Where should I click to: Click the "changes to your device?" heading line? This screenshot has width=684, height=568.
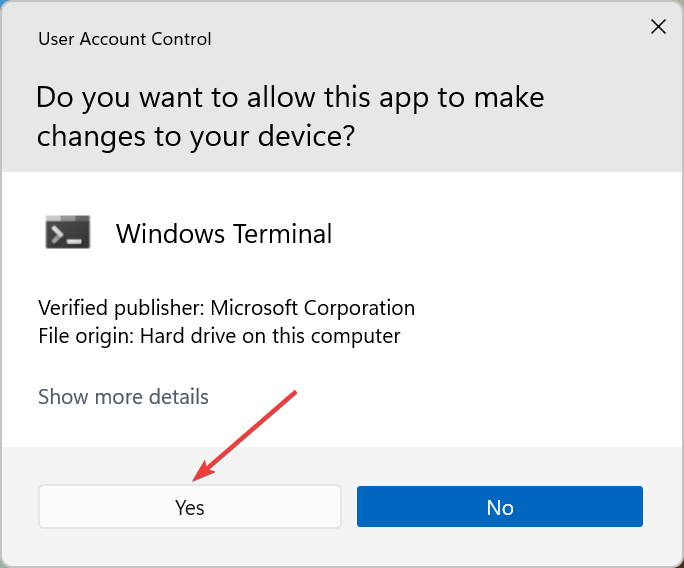click(x=196, y=136)
